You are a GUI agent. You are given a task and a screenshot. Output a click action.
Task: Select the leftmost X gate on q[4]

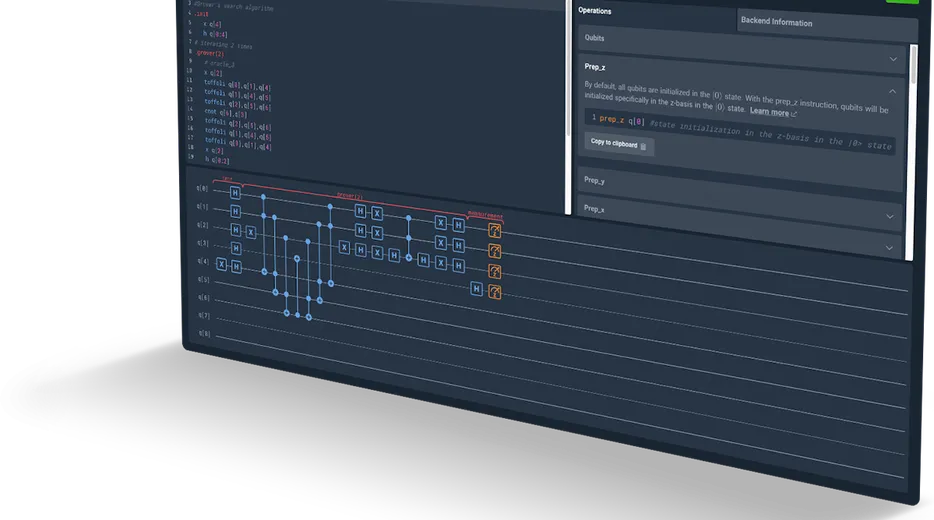[x=223, y=265]
